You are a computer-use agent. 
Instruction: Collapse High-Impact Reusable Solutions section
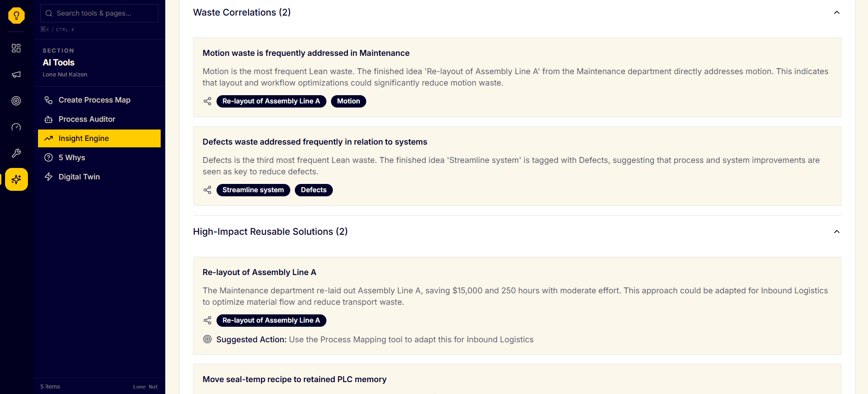point(836,232)
